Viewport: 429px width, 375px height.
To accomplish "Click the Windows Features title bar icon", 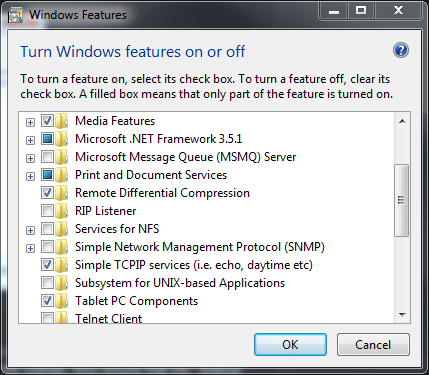I will click(x=15, y=15).
